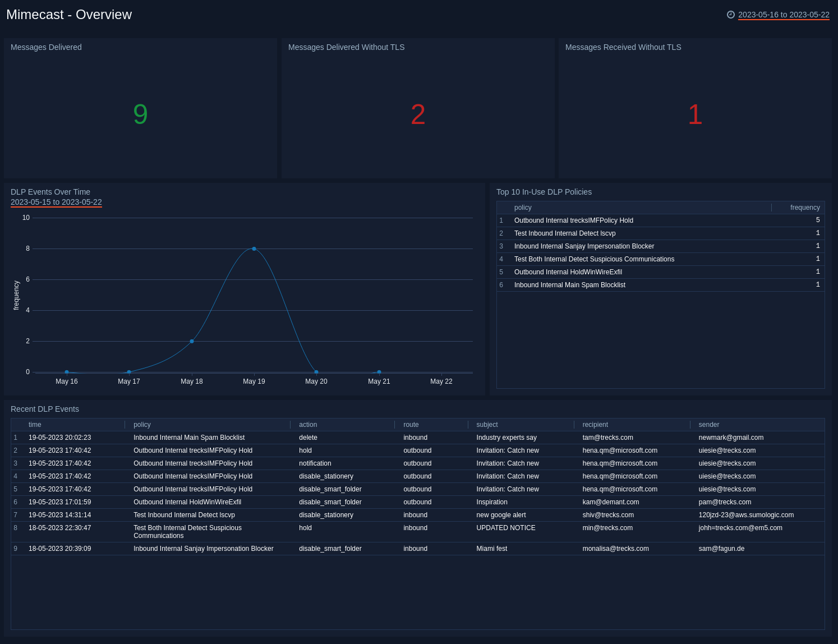The width and height of the screenshot is (838, 644).
Task: Click the DLP Events Over Time panel title
Action: (50, 192)
